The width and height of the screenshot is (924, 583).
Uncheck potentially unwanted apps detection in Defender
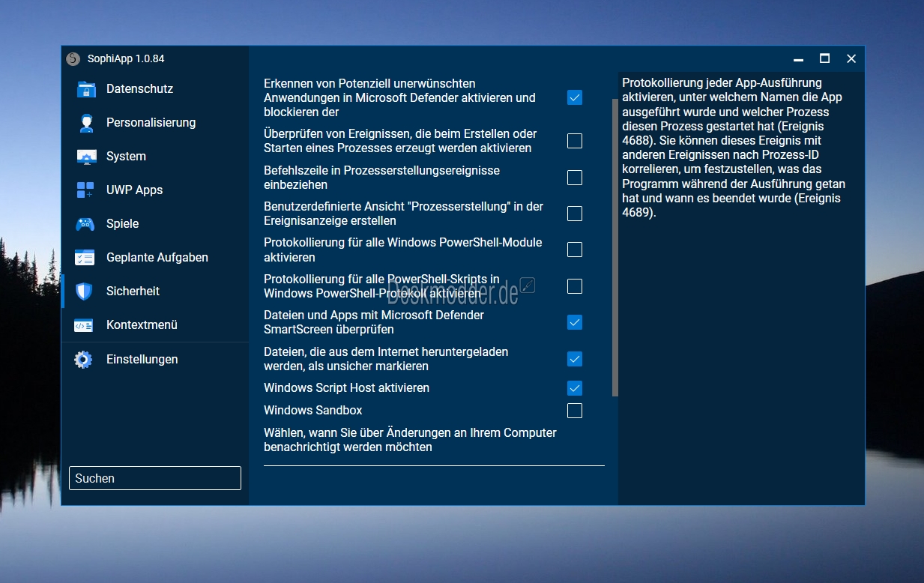(575, 97)
